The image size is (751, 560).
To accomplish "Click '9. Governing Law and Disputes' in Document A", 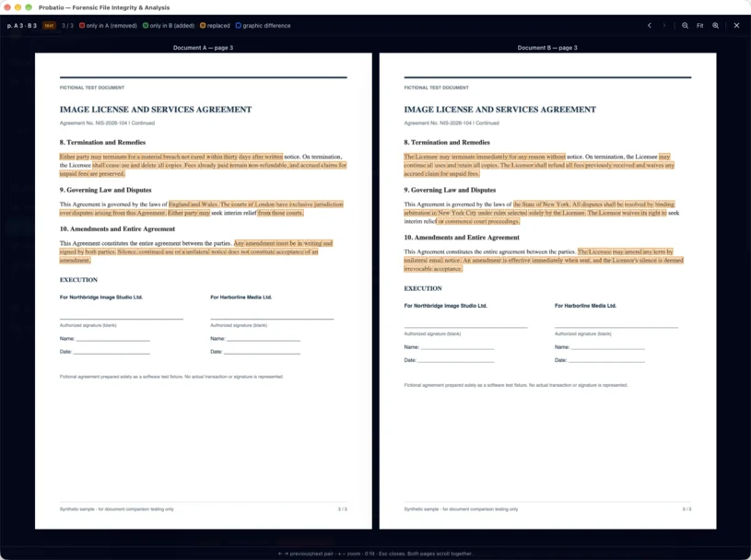I will tap(105, 190).
